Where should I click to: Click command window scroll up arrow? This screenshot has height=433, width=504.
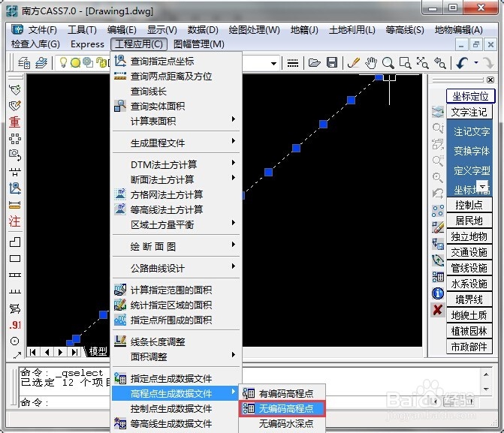pyautogui.click(x=486, y=374)
